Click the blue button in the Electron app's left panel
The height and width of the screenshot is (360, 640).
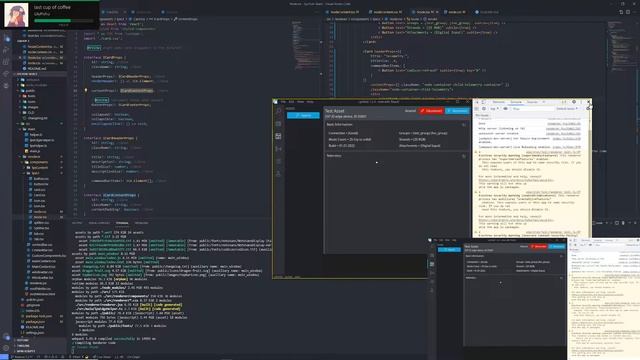click(x=303, y=116)
